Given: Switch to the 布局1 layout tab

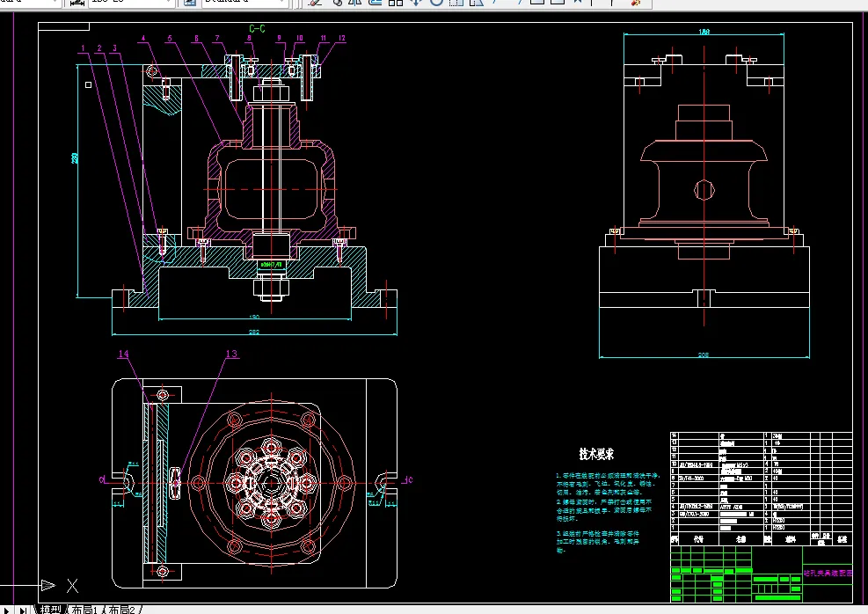Looking at the screenshot, I should click(x=84, y=610).
